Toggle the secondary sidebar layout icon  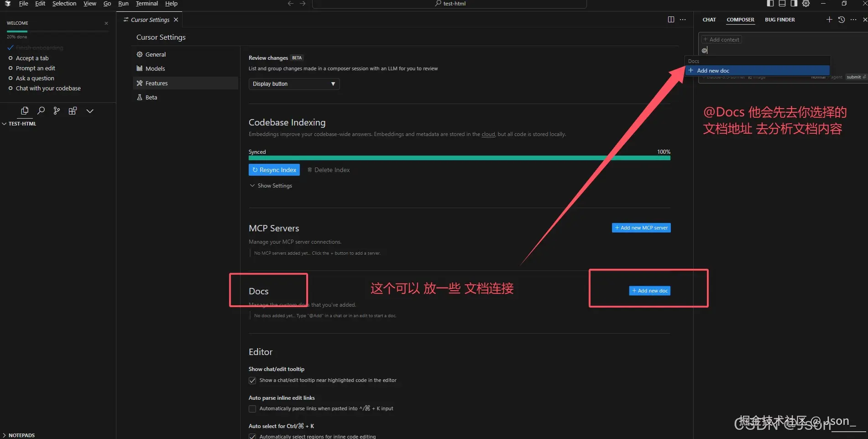794,4
